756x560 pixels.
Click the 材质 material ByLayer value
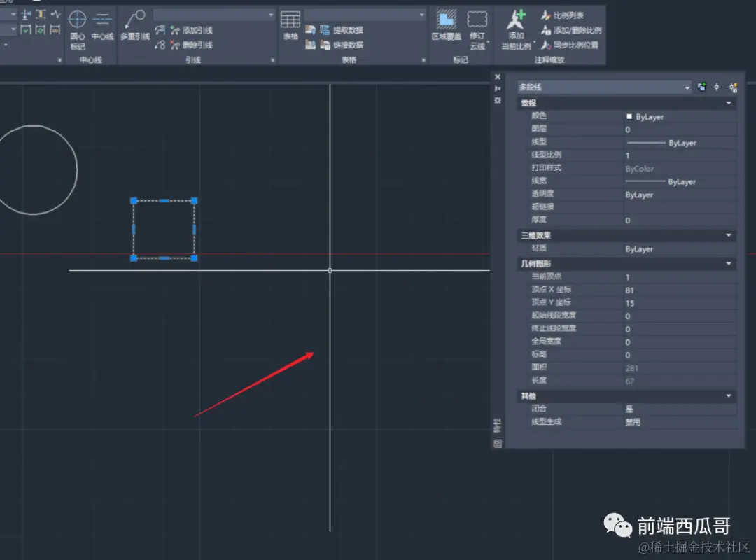point(680,249)
